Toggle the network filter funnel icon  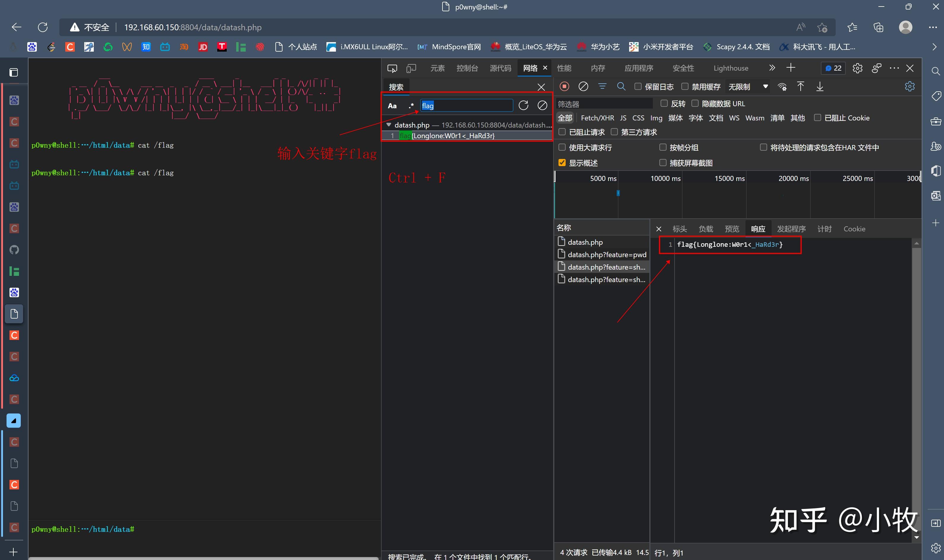pyautogui.click(x=602, y=86)
